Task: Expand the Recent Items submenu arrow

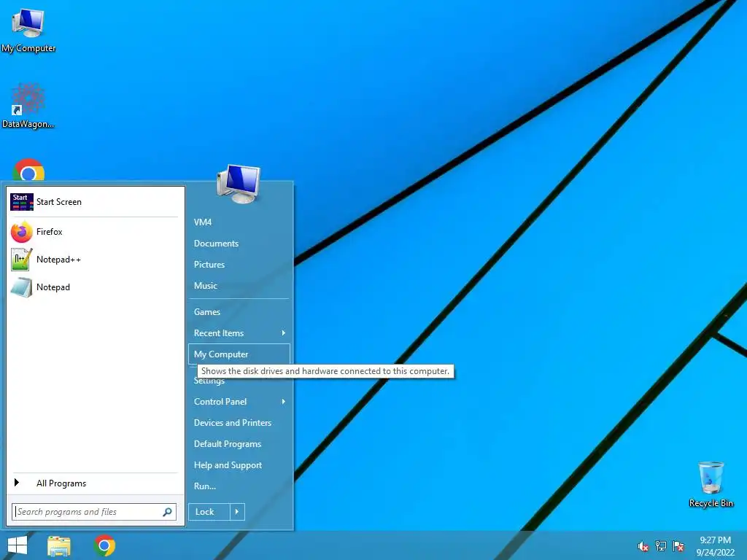Action: [284, 332]
